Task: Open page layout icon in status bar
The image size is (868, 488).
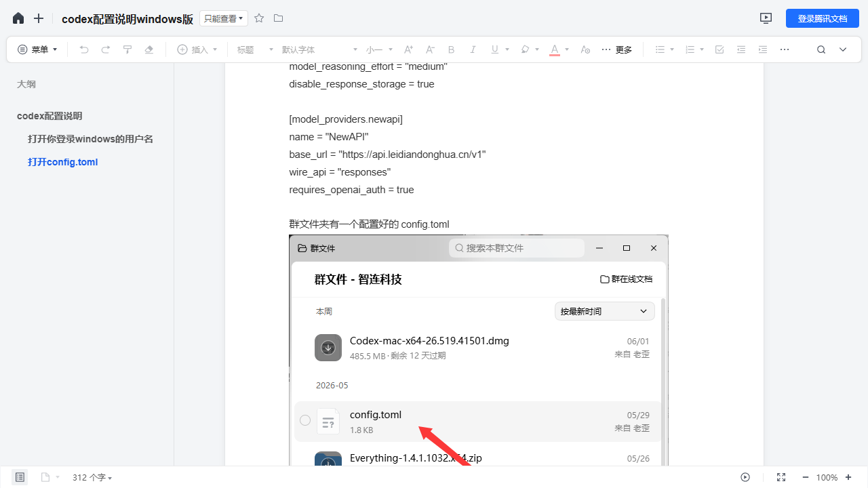Action: pos(45,477)
